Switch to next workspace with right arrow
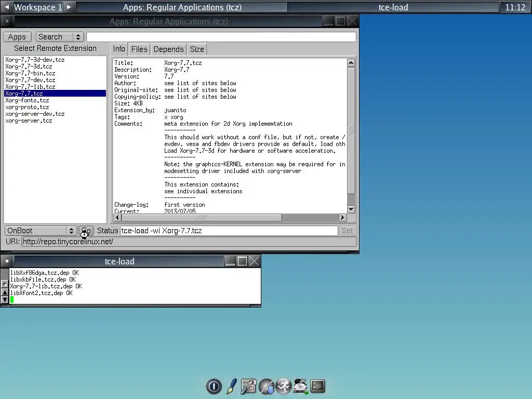The height and width of the screenshot is (399, 532). pyautogui.click(x=69, y=7)
